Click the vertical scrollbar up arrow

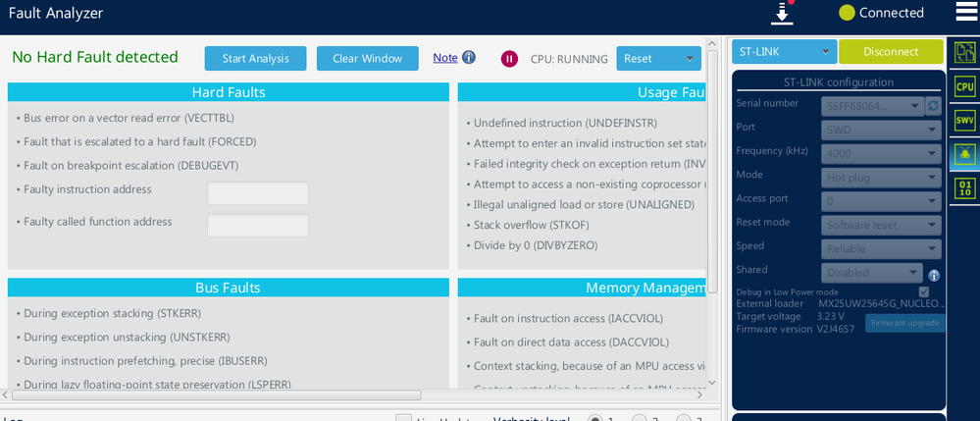click(x=712, y=42)
